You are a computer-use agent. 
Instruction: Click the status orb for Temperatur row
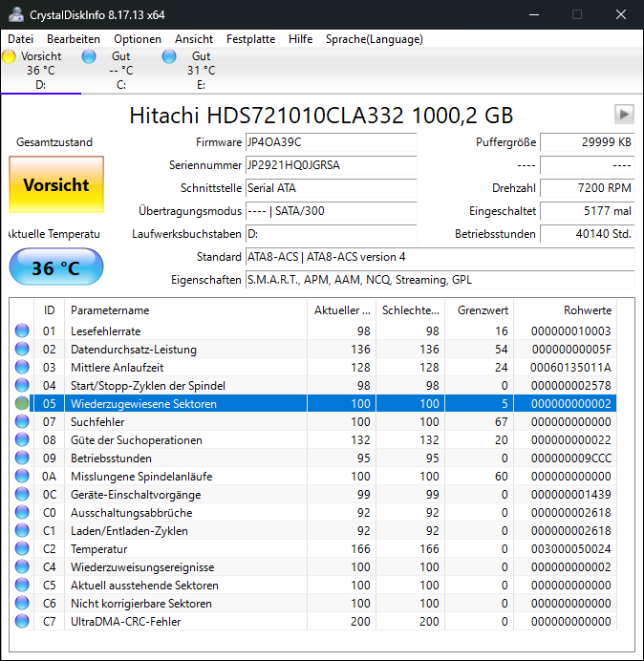[22, 548]
